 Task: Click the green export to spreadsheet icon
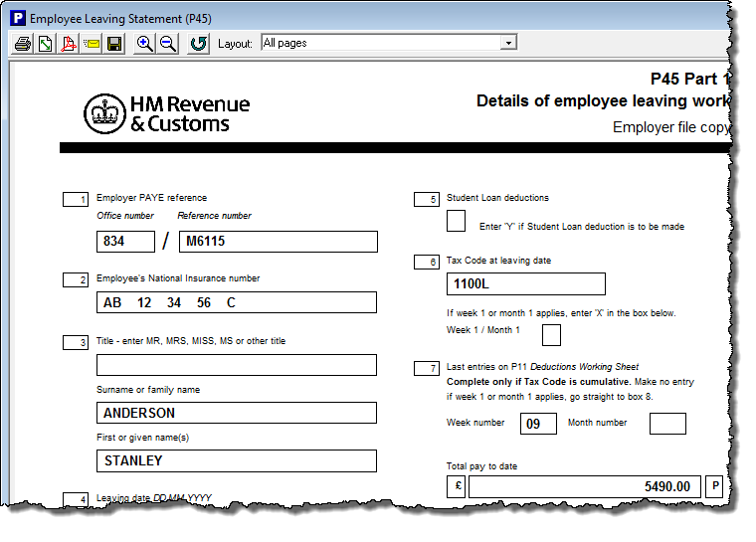[45, 44]
